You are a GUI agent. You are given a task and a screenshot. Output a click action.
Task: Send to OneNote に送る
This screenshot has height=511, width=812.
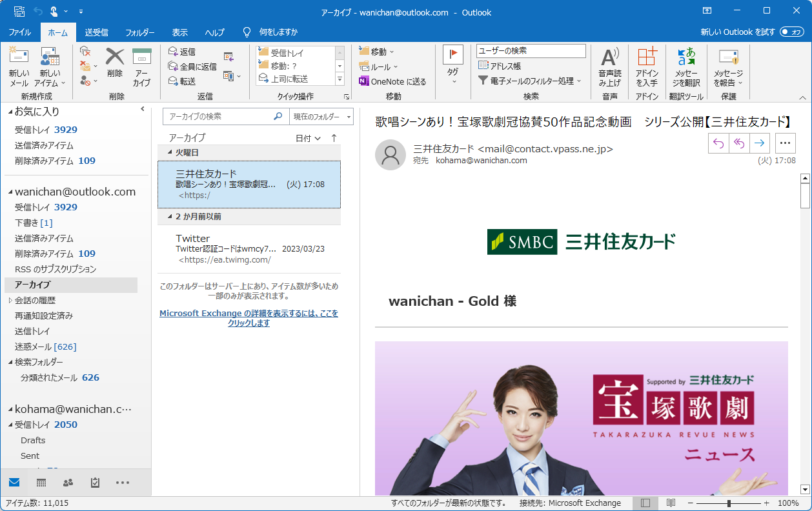[x=392, y=81]
